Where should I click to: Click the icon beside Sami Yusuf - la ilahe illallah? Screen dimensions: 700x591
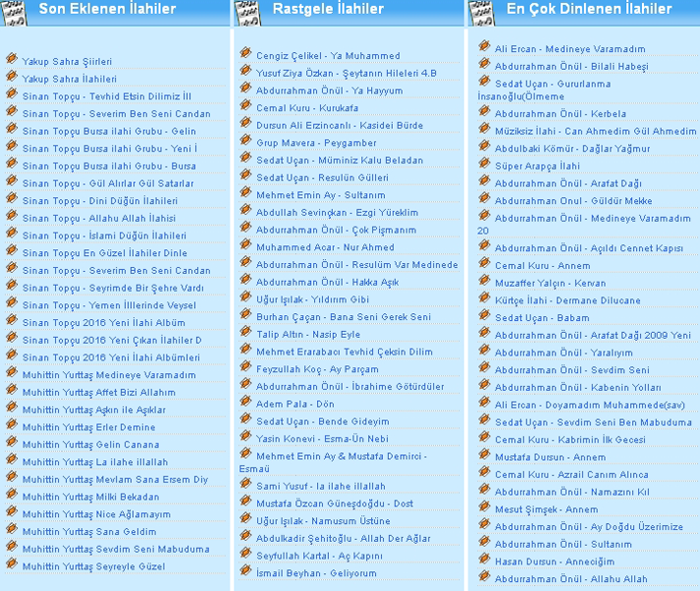245,483
